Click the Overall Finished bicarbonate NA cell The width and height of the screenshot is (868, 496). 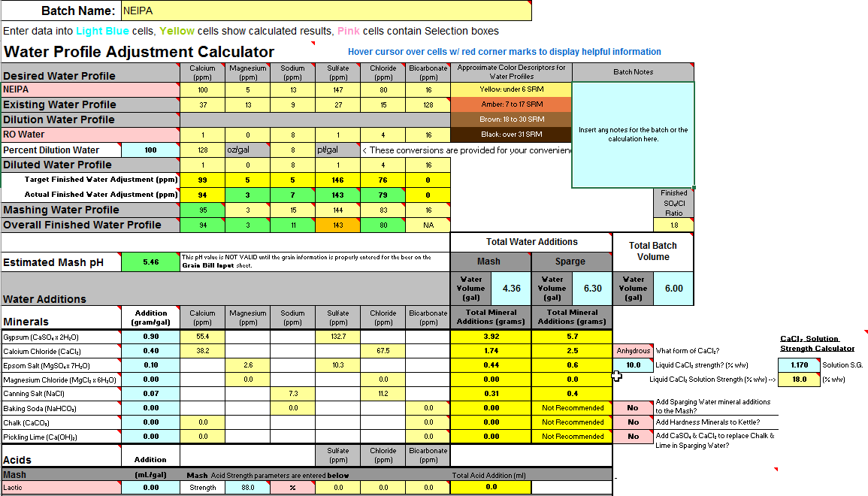pos(428,225)
